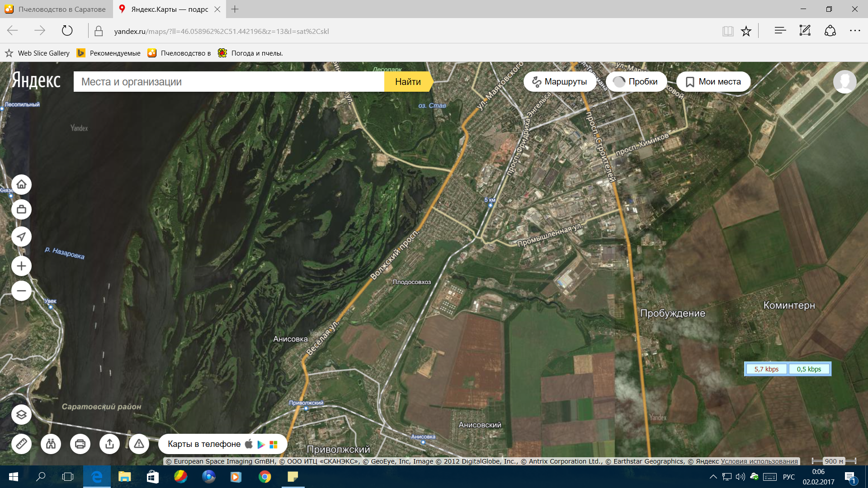
Task: Click the print map icon
Action: [80, 444]
